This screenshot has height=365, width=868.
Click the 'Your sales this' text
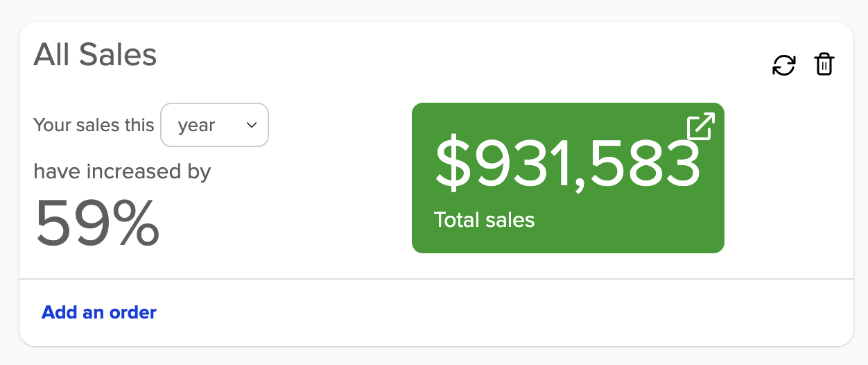click(94, 125)
